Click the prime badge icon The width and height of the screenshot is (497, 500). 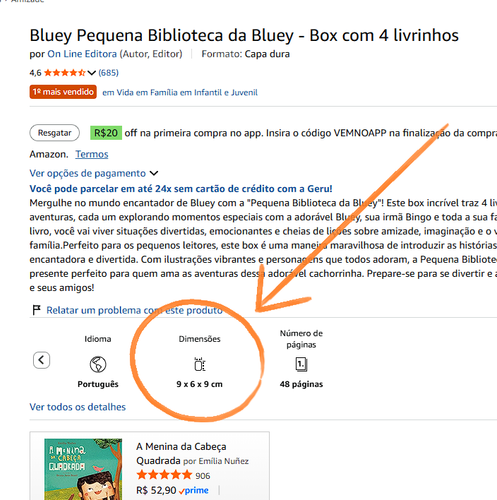tap(194, 490)
